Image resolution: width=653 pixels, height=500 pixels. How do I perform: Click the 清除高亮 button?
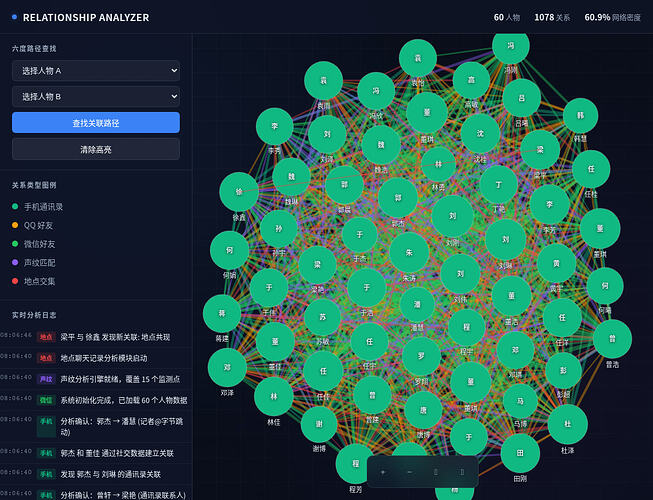96,149
